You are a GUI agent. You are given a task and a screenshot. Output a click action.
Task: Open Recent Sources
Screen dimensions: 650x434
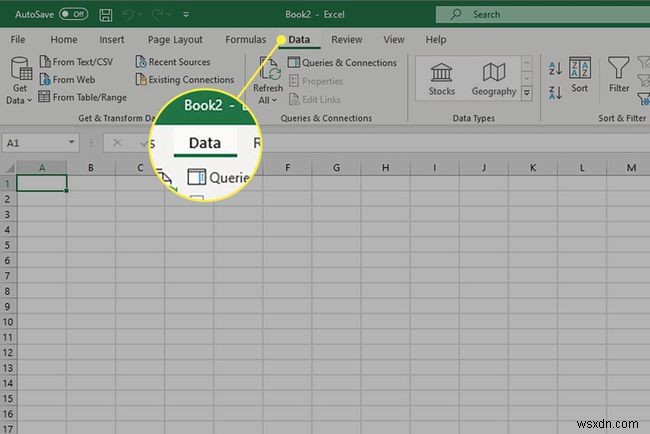click(173, 62)
